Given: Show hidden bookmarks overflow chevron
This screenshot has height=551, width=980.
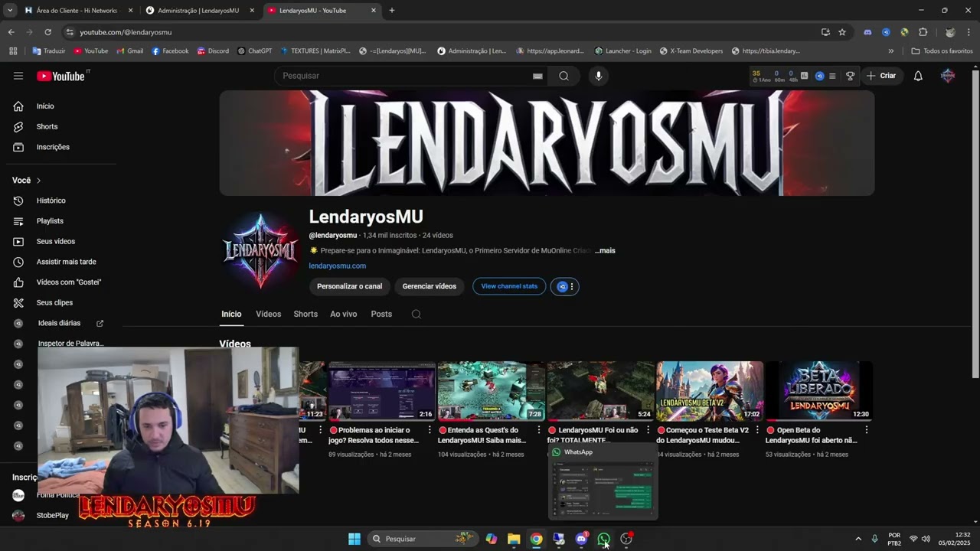Looking at the screenshot, I should tap(890, 51).
